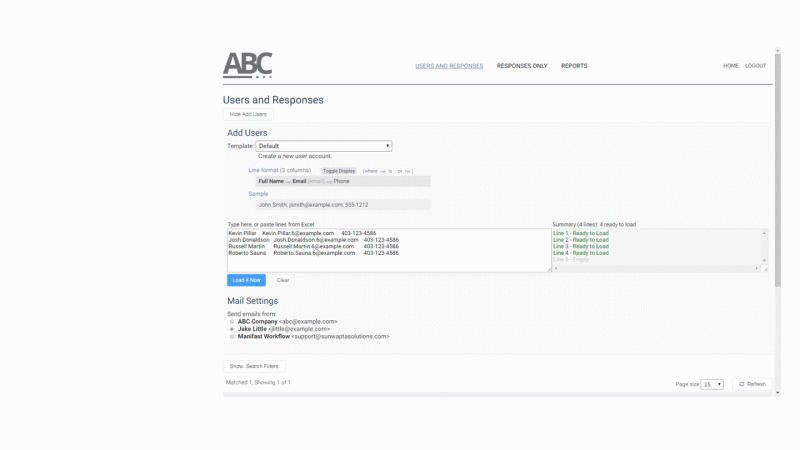The width and height of the screenshot is (800, 450).
Task: Open the Page size dropdown
Action: pos(712,384)
